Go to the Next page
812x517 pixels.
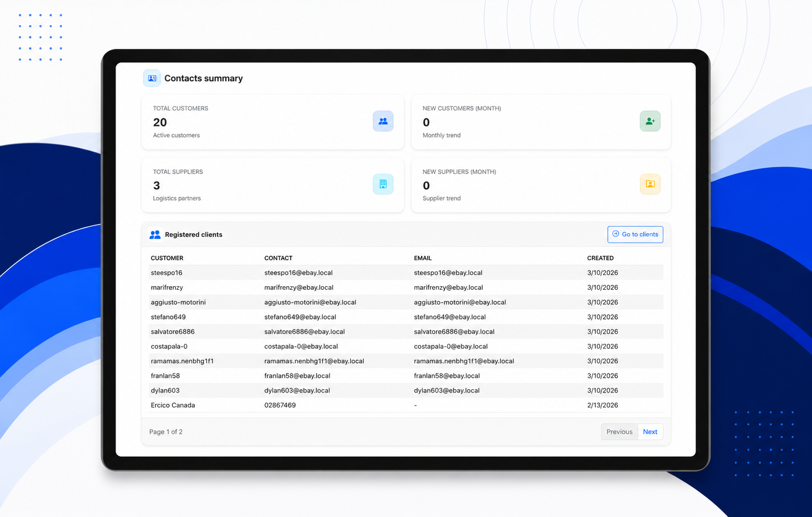(x=650, y=432)
